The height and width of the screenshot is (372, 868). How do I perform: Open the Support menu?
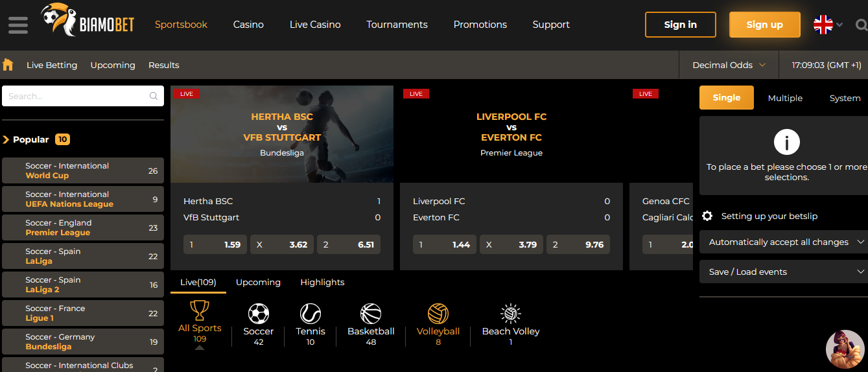pyautogui.click(x=551, y=25)
